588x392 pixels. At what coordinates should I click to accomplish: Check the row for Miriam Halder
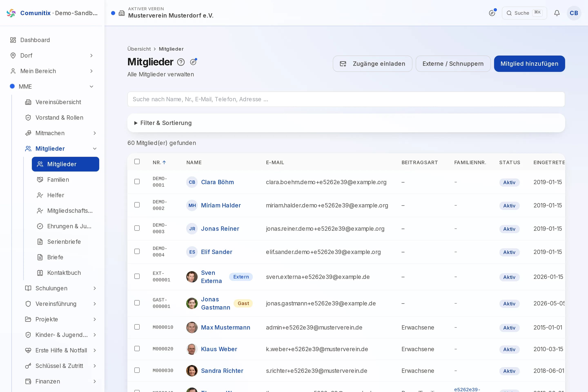pyautogui.click(x=137, y=205)
